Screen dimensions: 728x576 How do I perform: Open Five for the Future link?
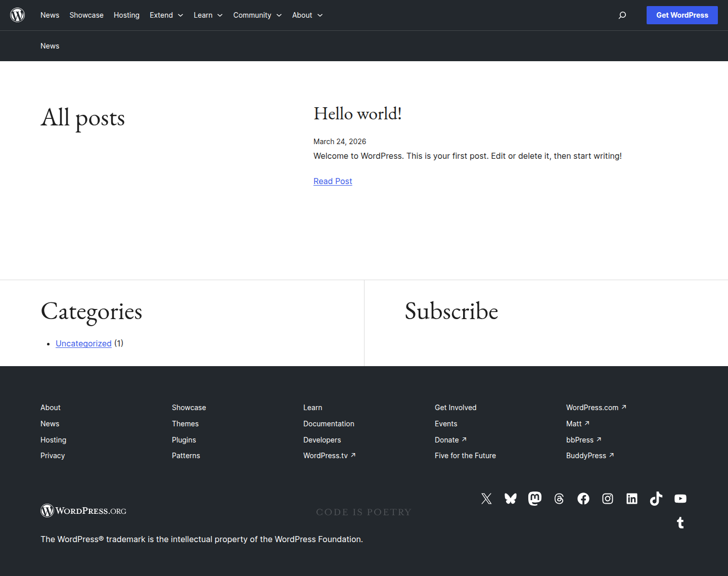[465, 456]
